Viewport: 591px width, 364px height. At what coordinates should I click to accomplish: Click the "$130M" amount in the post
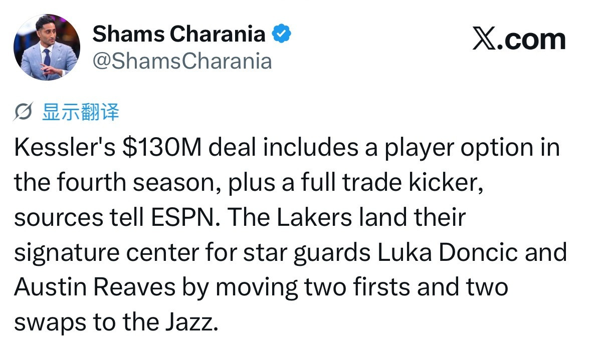pos(162,147)
